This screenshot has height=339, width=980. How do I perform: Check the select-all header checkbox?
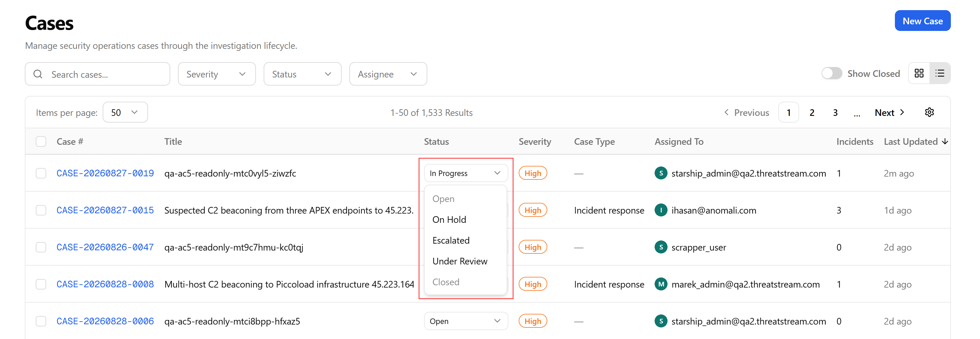tap(41, 142)
